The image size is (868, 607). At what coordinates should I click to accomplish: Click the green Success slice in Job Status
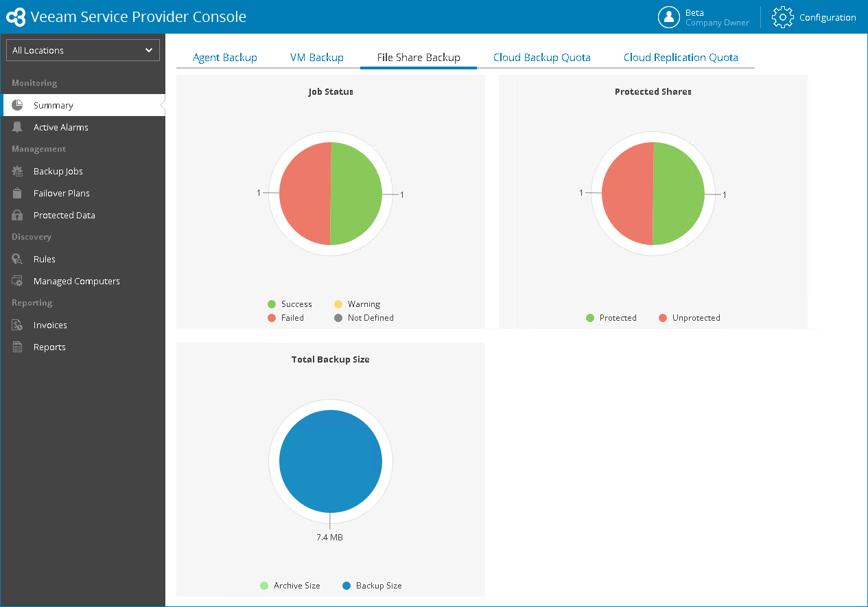point(357,194)
